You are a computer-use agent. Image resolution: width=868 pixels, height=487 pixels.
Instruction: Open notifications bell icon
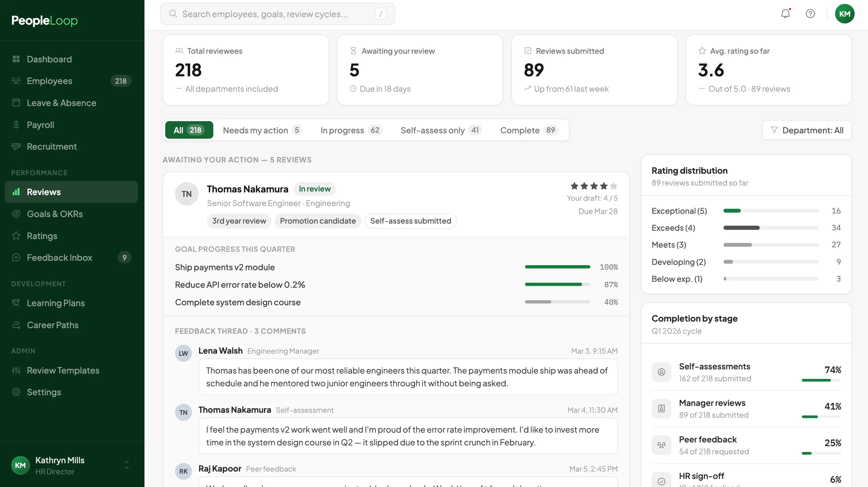pyautogui.click(x=786, y=14)
